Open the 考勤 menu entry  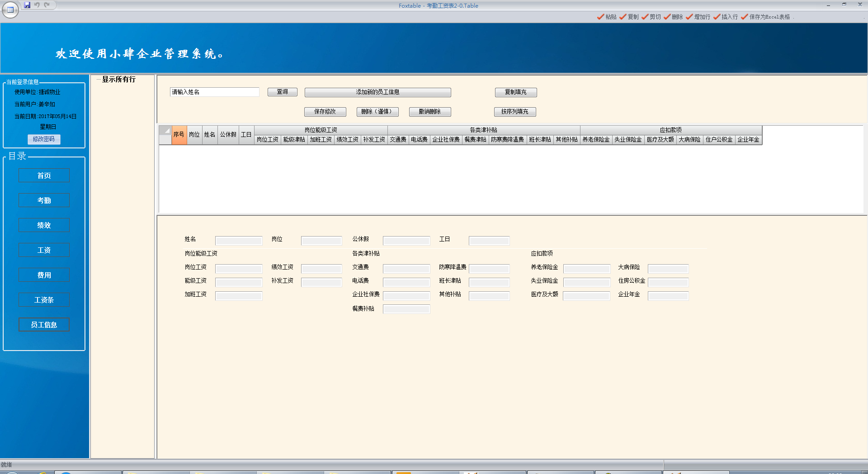coord(44,200)
